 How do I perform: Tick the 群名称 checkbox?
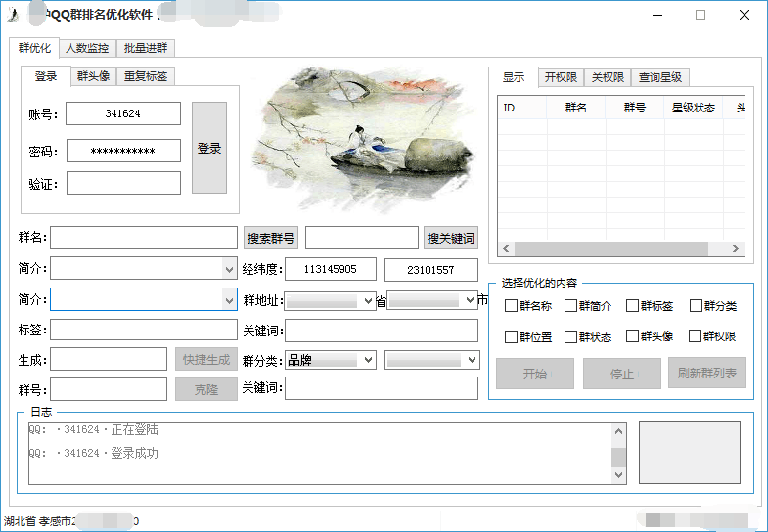click(511, 306)
